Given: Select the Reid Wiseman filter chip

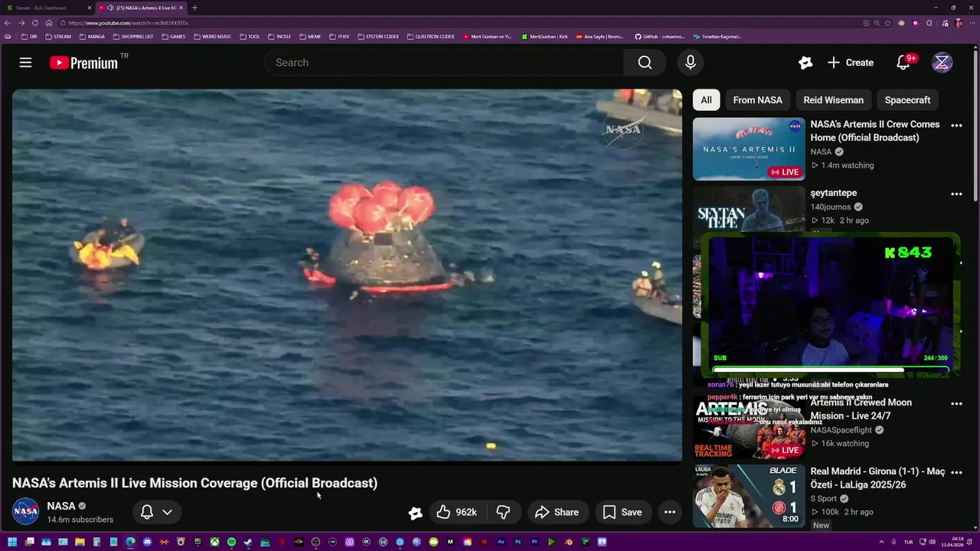Looking at the screenshot, I should [x=833, y=100].
